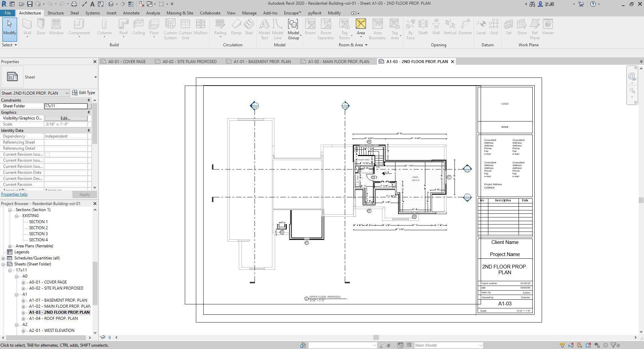
Task: Choose the Dormer opening tool
Action: coord(465,28)
